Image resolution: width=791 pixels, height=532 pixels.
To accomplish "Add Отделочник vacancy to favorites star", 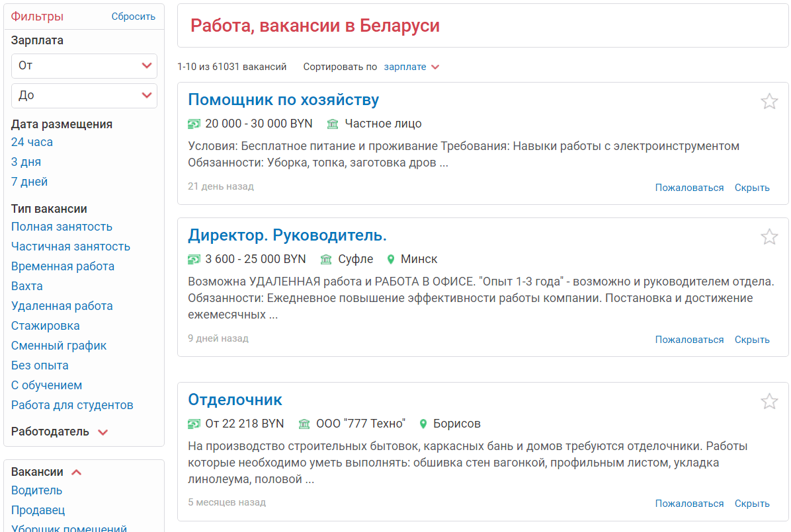I will [769, 401].
